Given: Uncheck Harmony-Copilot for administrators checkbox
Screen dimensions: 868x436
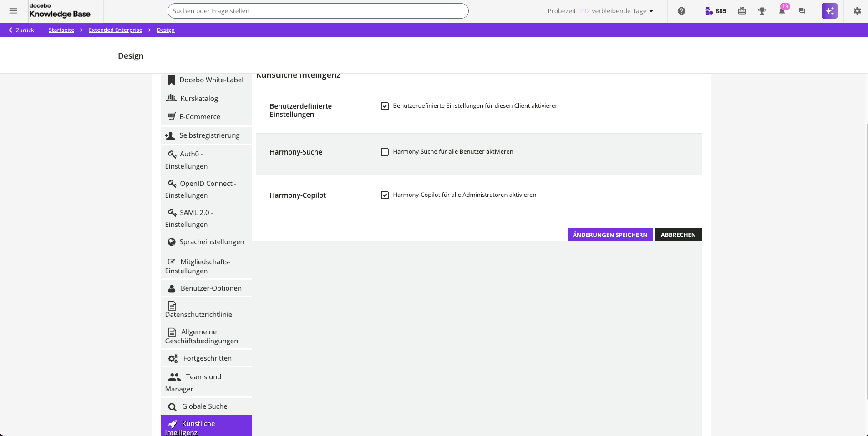Looking at the screenshot, I should [384, 195].
